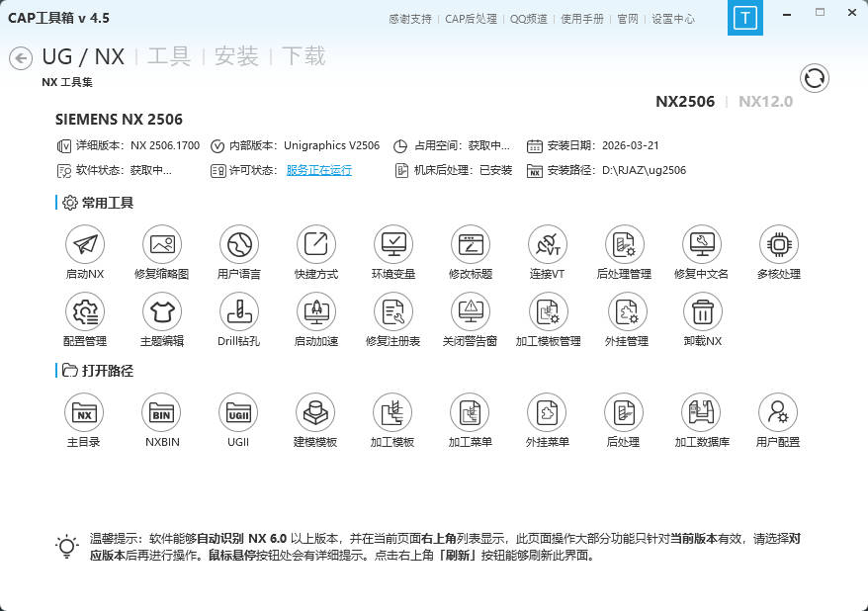Open the 外挂菜单 plugin menu path

coord(547,412)
